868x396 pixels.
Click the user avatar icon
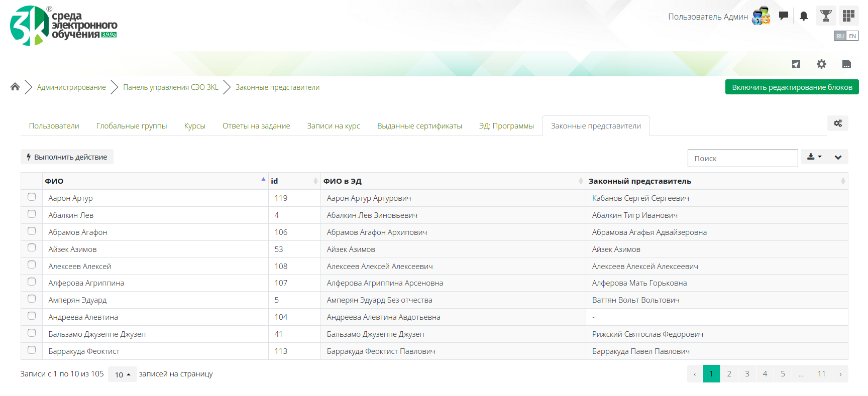tap(761, 16)
